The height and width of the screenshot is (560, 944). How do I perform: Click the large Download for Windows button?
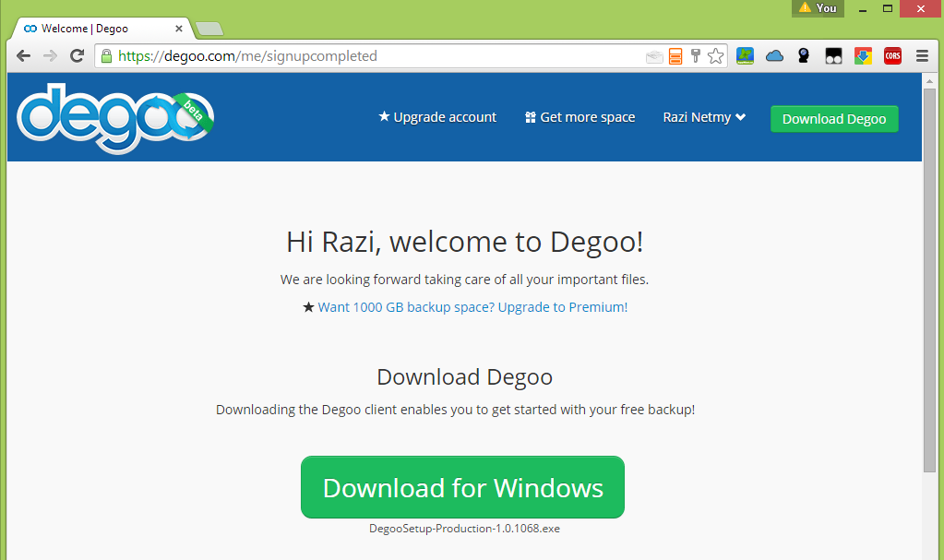point(462,487)
